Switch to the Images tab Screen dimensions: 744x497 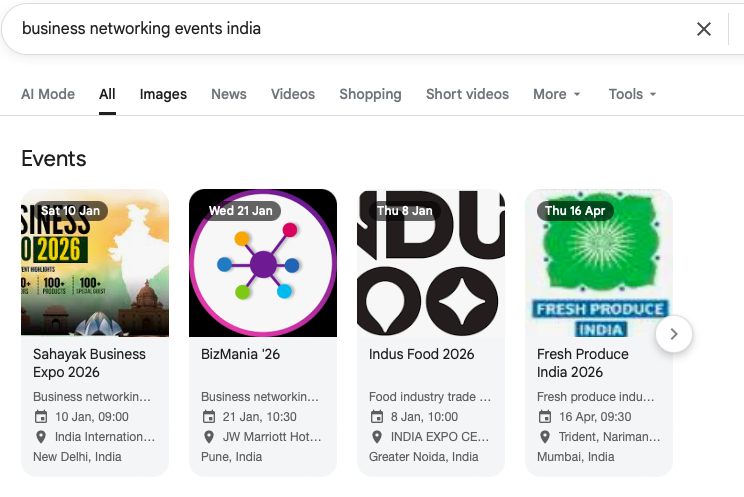(x=163, y=94)
